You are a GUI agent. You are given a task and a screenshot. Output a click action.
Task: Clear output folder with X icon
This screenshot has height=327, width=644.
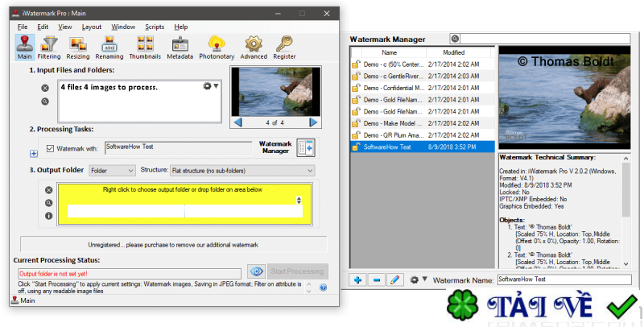[49, 190]
